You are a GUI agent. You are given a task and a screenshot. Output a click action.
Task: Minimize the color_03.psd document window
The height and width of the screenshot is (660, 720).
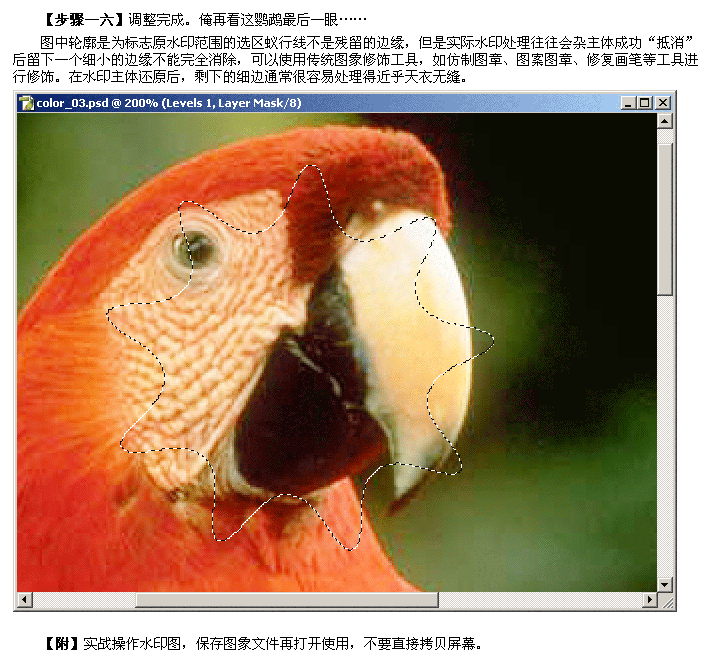point(628,103)
